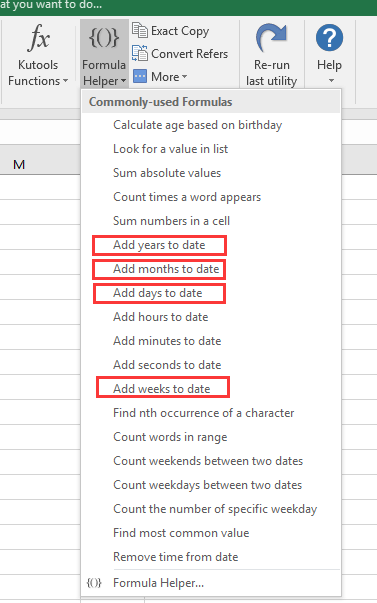
Task: Click the Re-run last utility arrow icon
Action: 271,37
